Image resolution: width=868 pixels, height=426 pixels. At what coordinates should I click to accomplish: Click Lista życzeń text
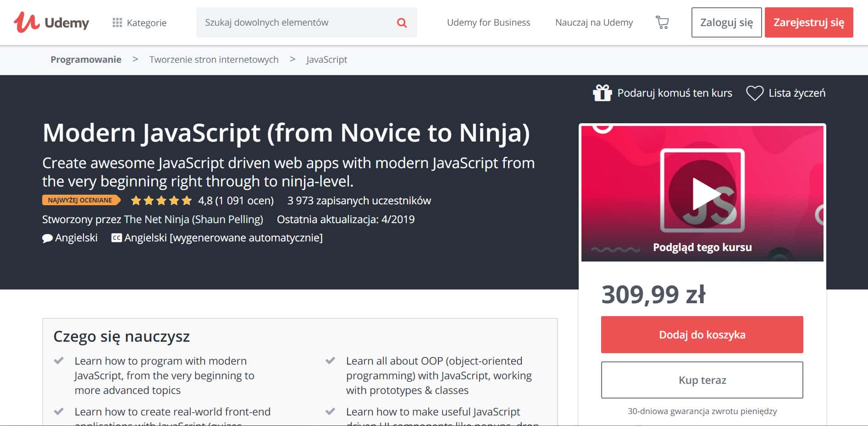point(797,93)
